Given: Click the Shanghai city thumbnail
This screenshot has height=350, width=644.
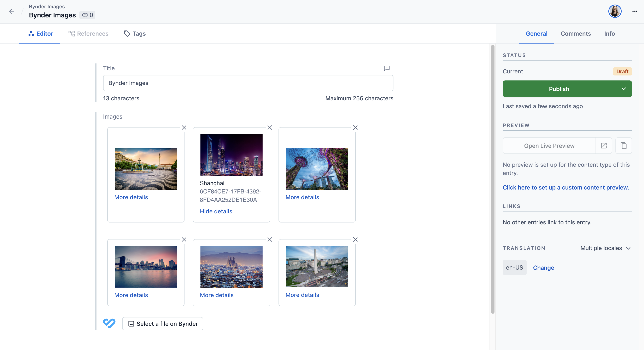Looking at the screenshot, I should [x=231, y=155].
